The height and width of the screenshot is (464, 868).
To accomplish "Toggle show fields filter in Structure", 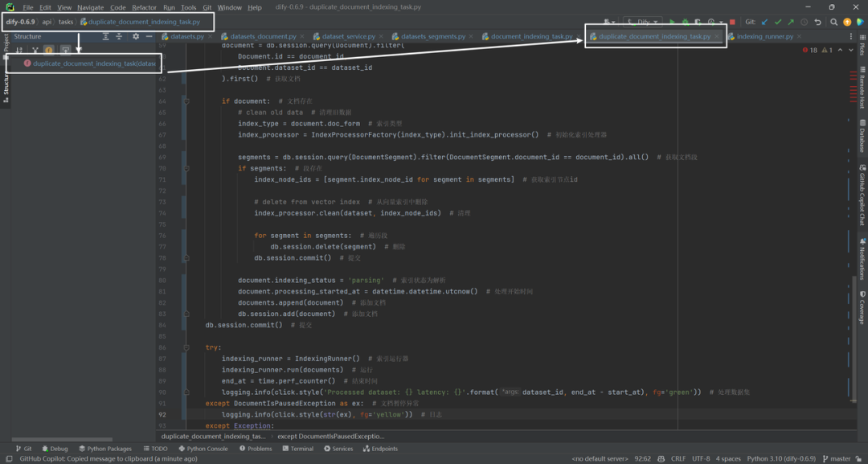I will click(49, 51).
